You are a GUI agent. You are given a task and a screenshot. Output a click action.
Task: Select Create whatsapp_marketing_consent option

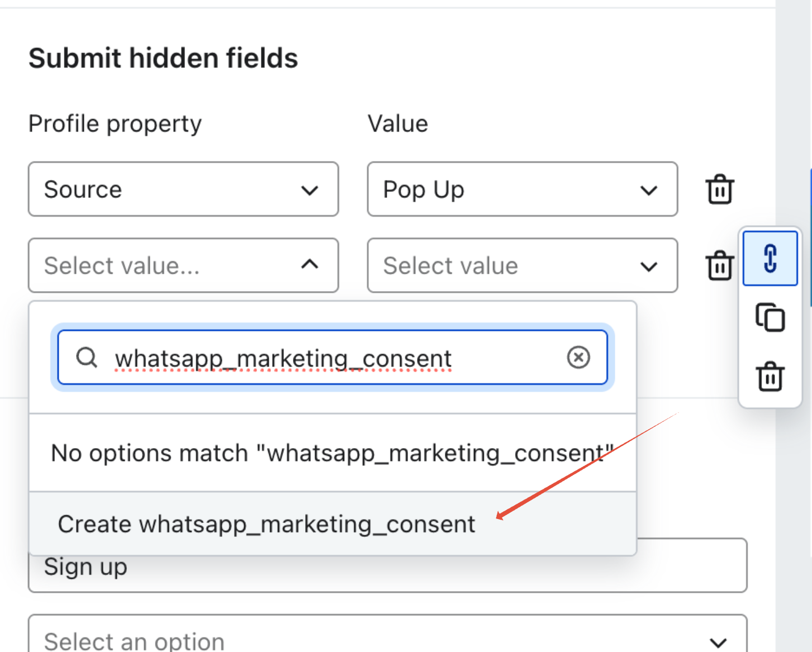267,524
